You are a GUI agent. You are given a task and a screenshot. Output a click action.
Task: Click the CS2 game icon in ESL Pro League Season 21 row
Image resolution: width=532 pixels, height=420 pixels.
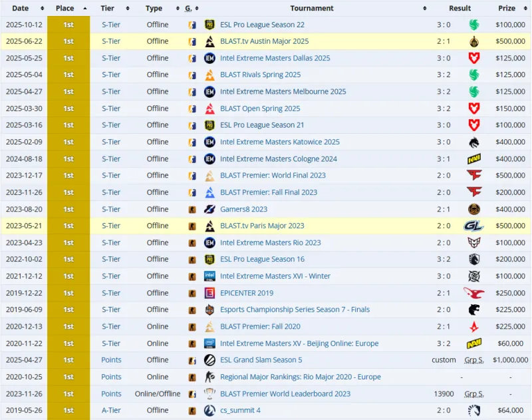(x=192, y=125)
